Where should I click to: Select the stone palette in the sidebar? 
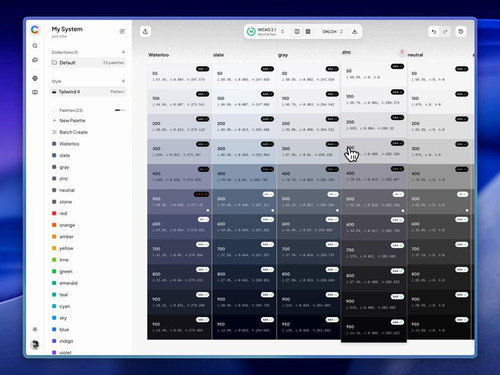65,202
